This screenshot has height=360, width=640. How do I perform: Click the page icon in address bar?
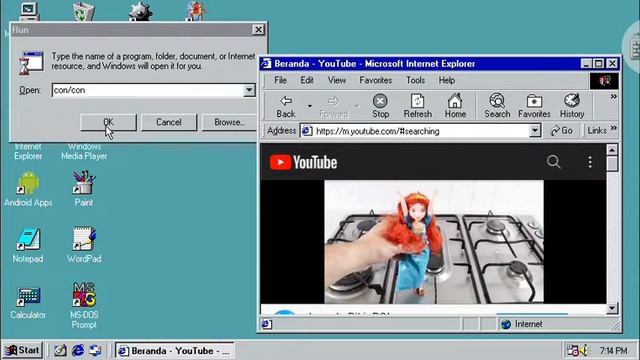pos(307,131)
